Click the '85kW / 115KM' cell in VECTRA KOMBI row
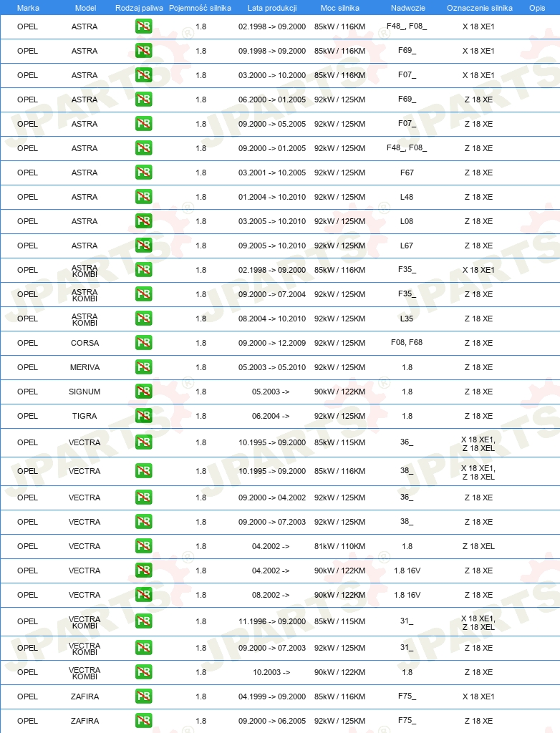This screenshot has width=560, height=733. pos(339,621)
